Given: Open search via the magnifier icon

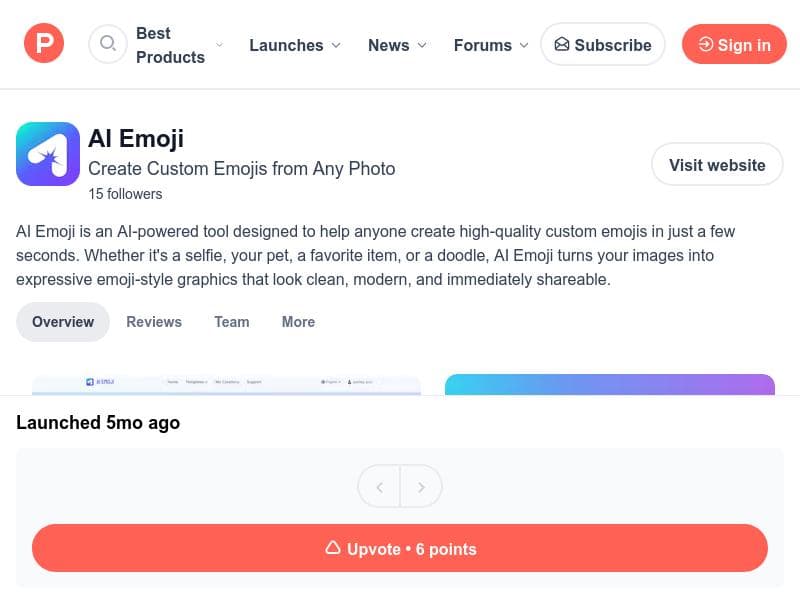Looking at the screenshot, I should (107, 43).
